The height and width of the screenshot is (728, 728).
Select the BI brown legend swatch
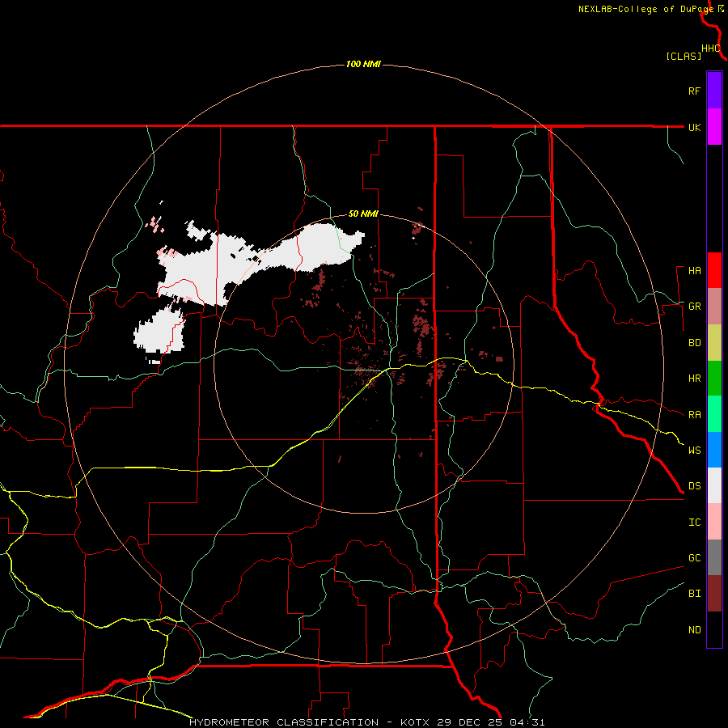pyautogui.click(x=714, y=594)
